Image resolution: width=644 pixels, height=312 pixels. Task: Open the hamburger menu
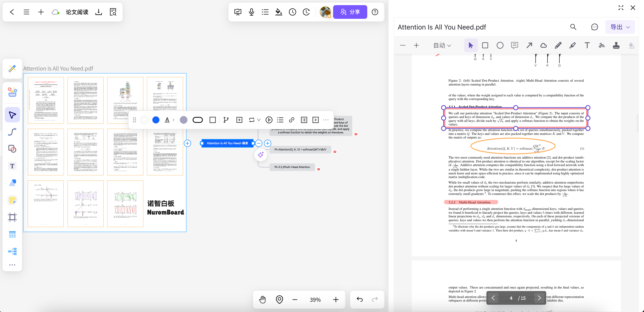pyautogui.click(x=26, y=12)
